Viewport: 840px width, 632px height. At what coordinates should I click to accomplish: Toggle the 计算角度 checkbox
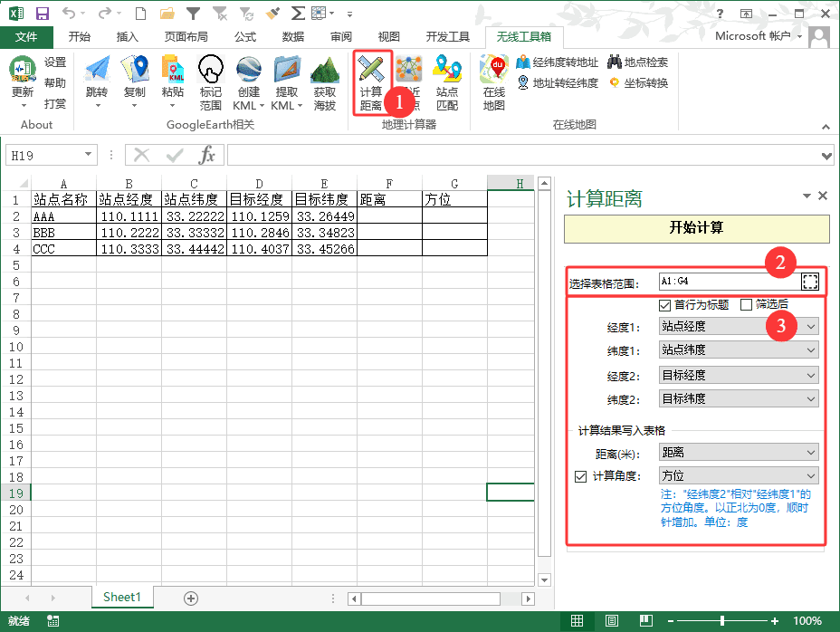(x=580, y=476)
